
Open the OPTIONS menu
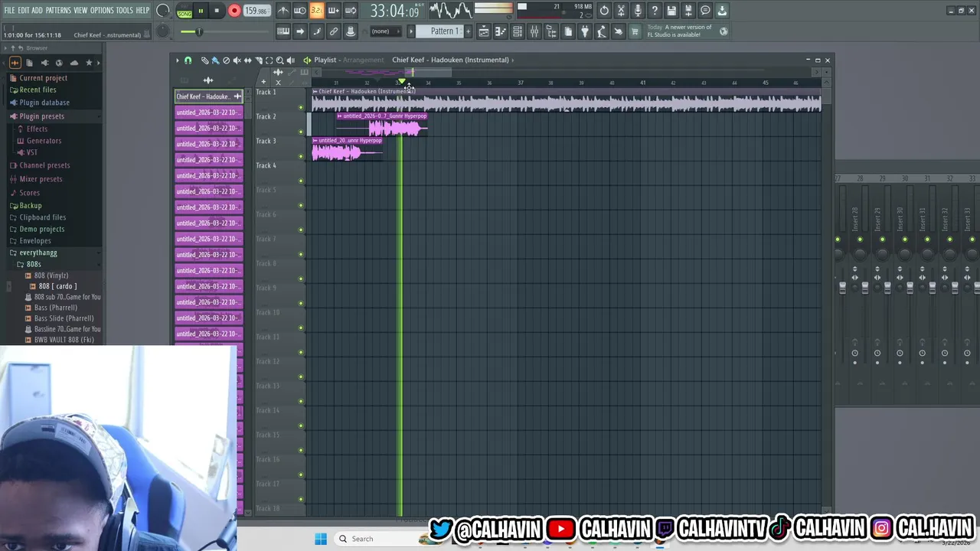click(x=102, y=11)
